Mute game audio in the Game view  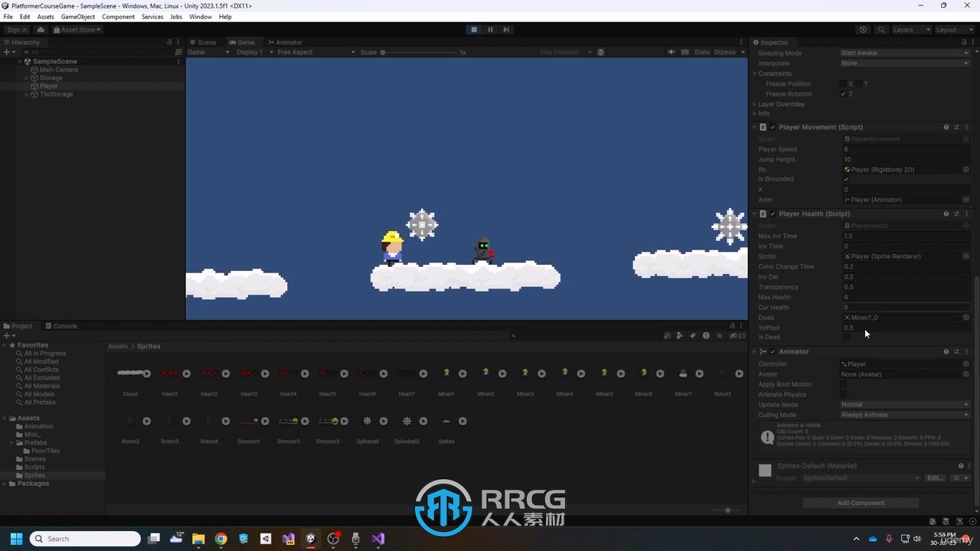(671, 52)
